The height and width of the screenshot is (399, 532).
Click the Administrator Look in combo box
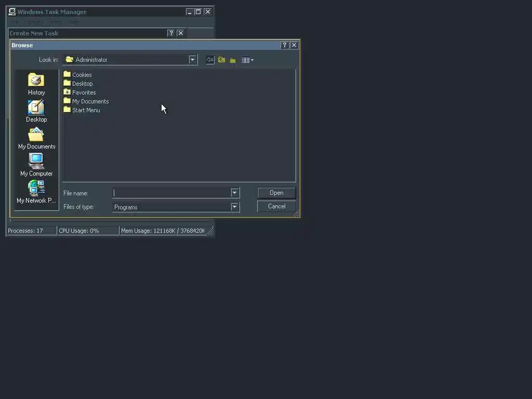(x=130, y=60)
